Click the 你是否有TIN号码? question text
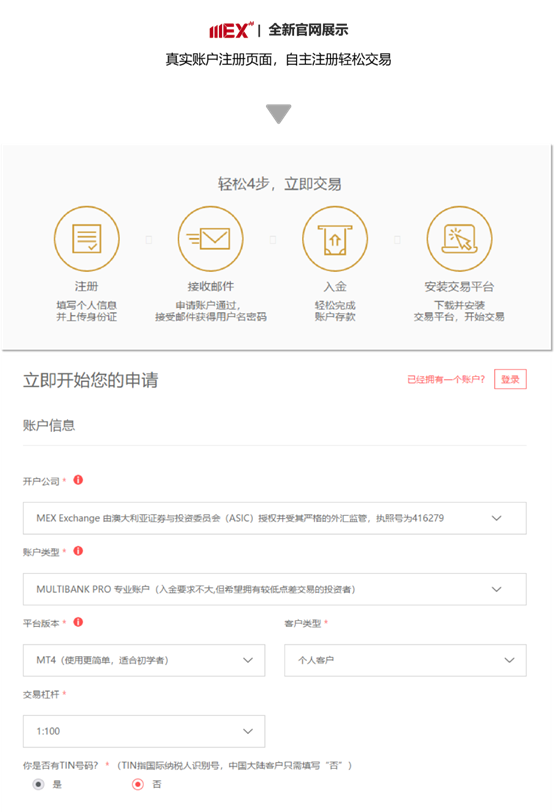555x812 pixels. click(x=61, y=765)
